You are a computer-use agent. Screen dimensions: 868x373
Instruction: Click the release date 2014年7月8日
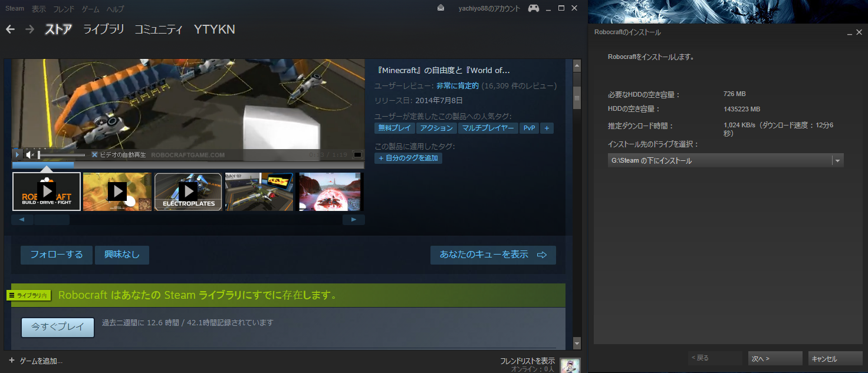[x=439, y=100]
